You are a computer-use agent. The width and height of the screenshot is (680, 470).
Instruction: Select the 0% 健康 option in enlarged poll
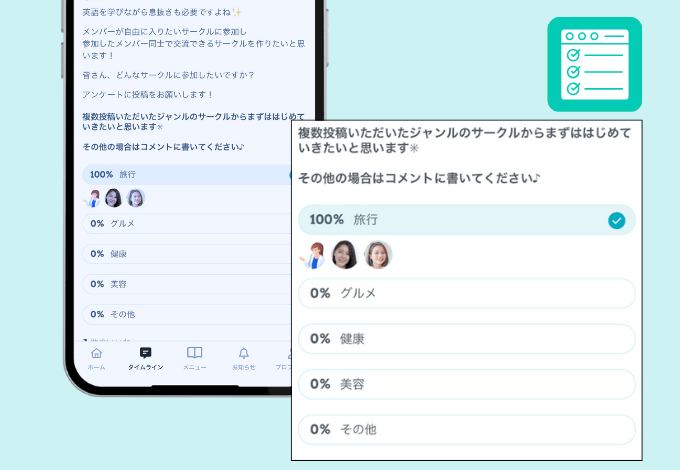[467, 339]
